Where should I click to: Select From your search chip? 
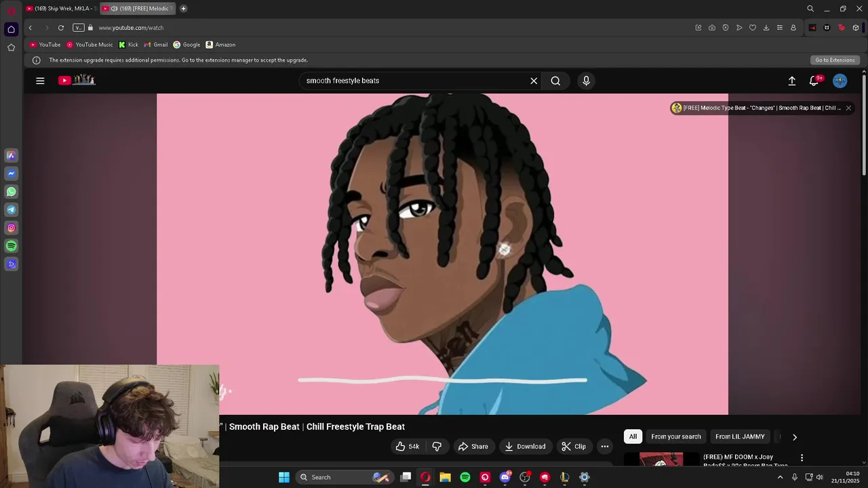[x=676, y=436]
